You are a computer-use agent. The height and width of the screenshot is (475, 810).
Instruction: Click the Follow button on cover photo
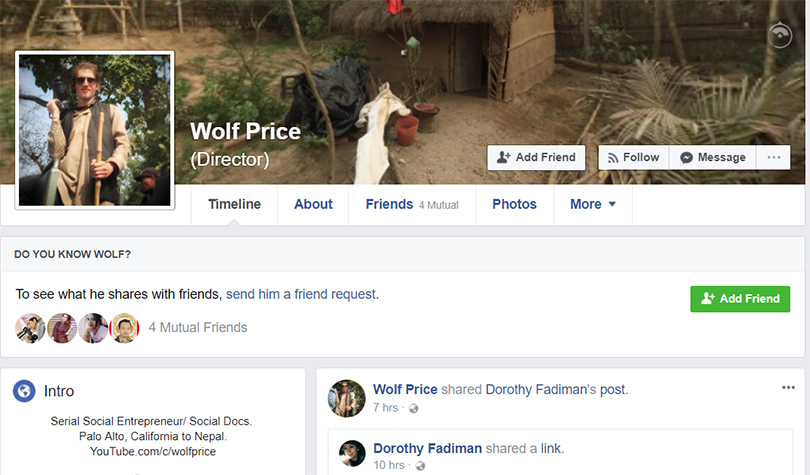pyautogui.click(x=633, y=158)
